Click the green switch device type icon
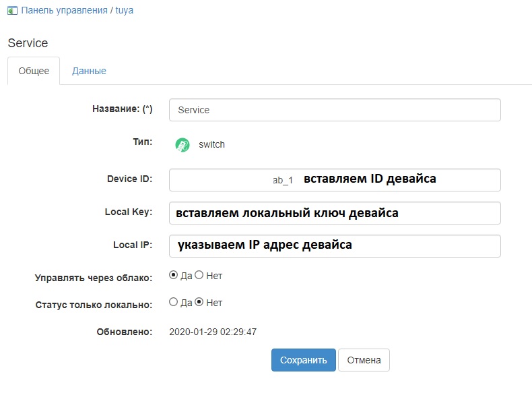 (182, 145)
